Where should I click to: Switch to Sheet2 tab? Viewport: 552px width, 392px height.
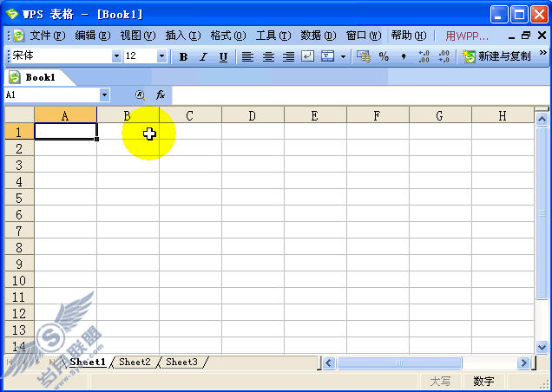135,362
